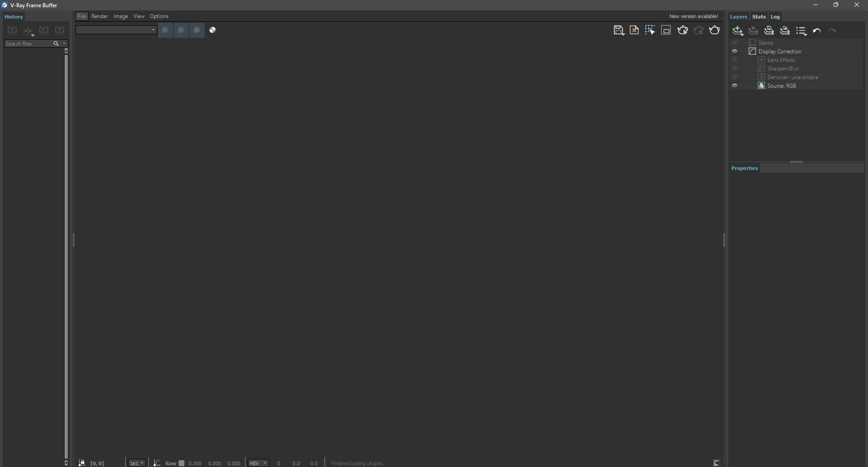Toggle the alpha/mono channel circle icon
Screen dimensions: 868x467
(212, 30)
